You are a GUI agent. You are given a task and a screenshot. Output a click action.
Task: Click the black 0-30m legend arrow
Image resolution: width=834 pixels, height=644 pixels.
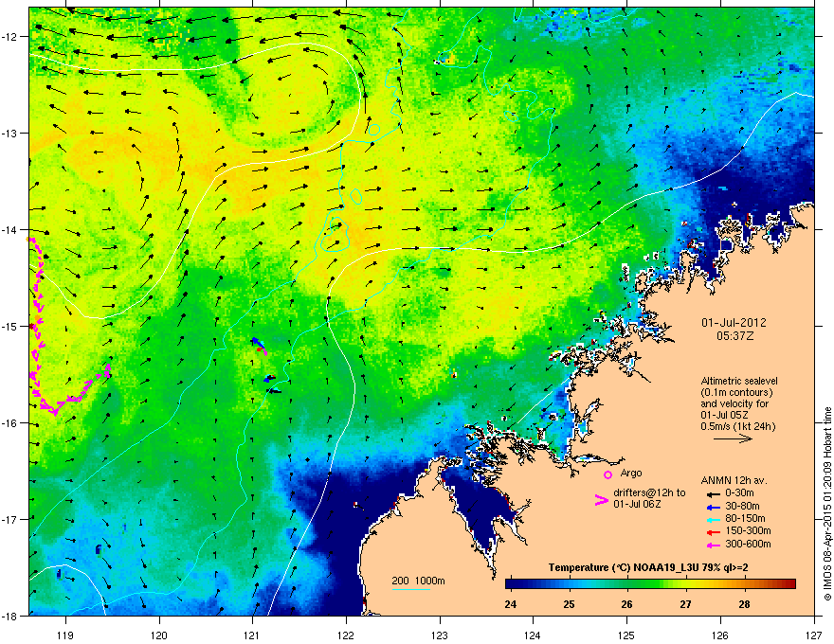(x=714, y=493)
